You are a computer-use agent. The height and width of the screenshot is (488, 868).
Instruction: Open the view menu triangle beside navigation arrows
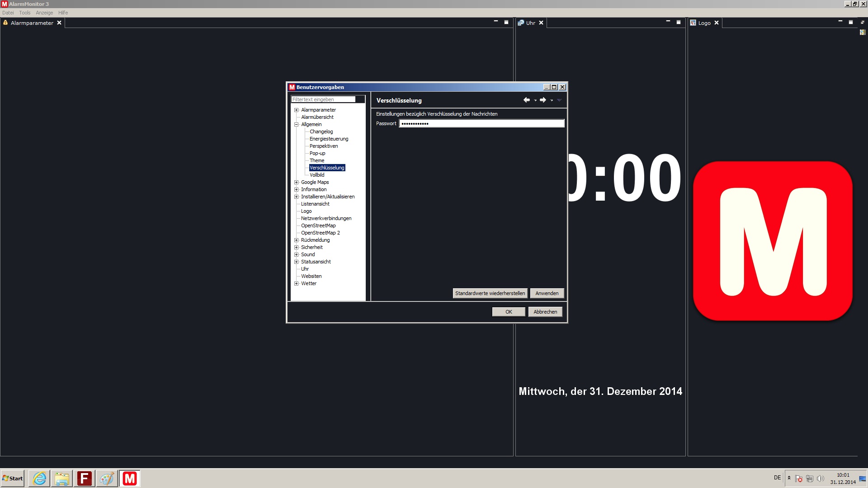point(559,100)
